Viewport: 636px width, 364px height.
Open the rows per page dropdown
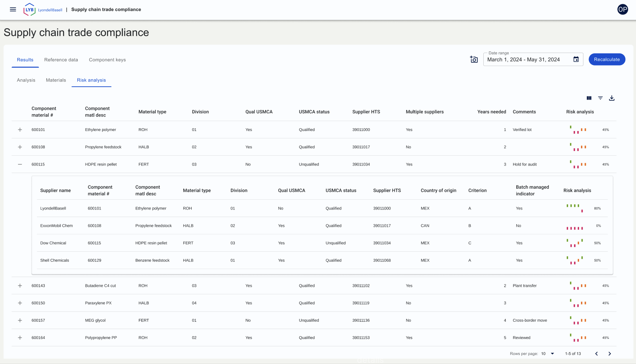[548, 354]
